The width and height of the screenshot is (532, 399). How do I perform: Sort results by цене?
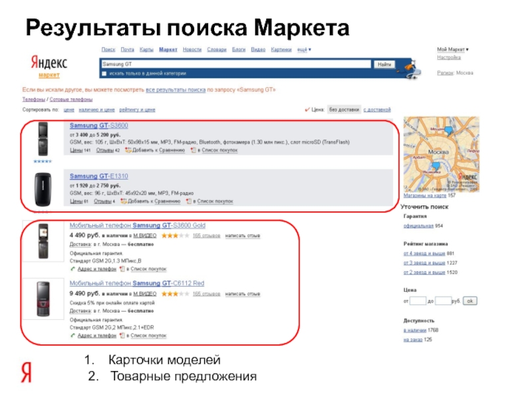(69, 110)
